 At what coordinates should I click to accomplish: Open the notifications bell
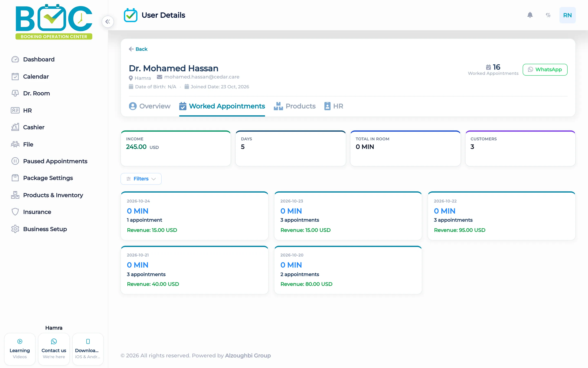point(530,15)
